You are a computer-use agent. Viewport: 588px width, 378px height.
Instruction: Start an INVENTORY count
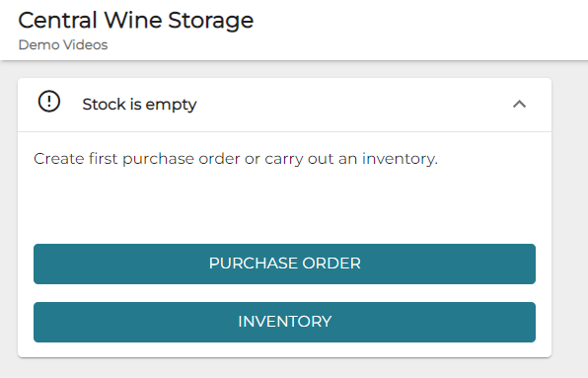pos(284,322)
